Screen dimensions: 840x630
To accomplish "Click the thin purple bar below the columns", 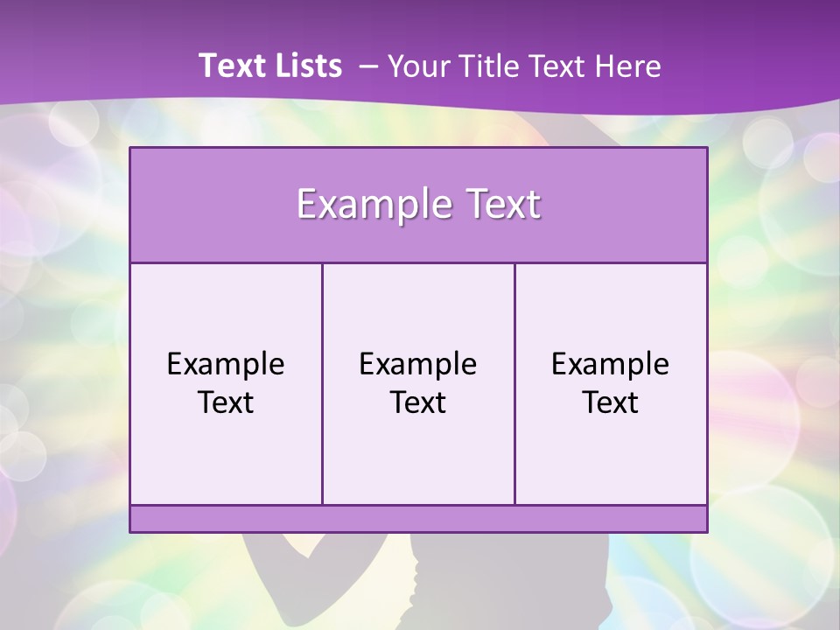I will point(418,519).
